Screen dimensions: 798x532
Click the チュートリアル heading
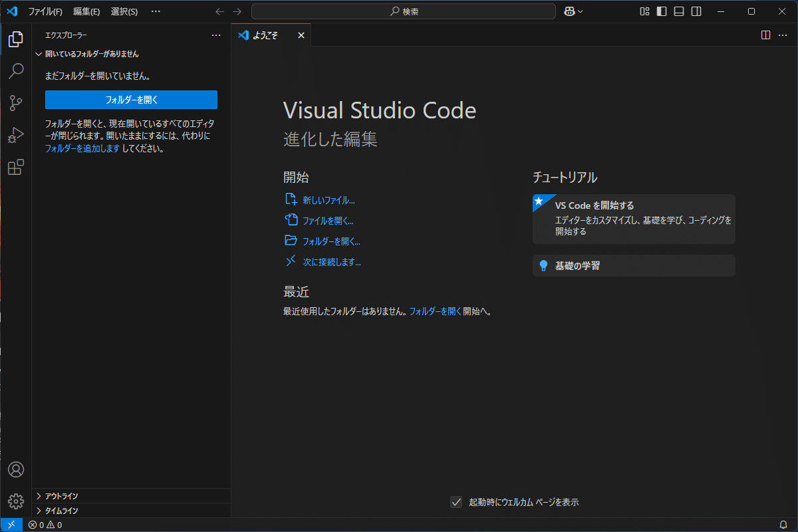(x=565, y=178)
